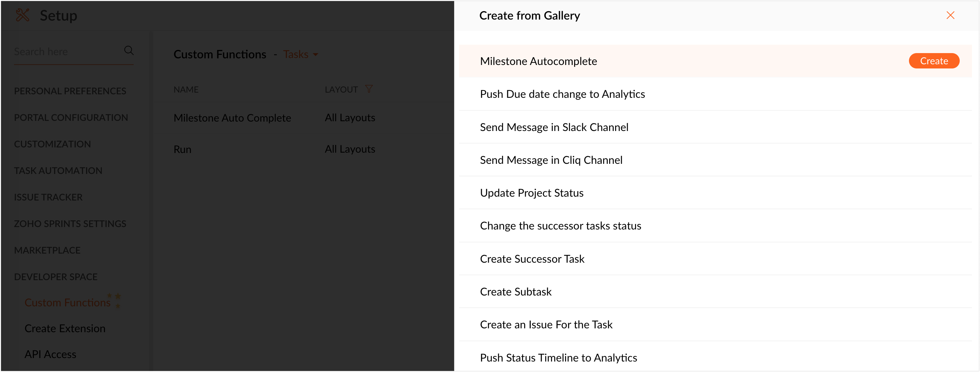Expand the Task Automation section
This screenshot has width=980, height=372.
58,170
